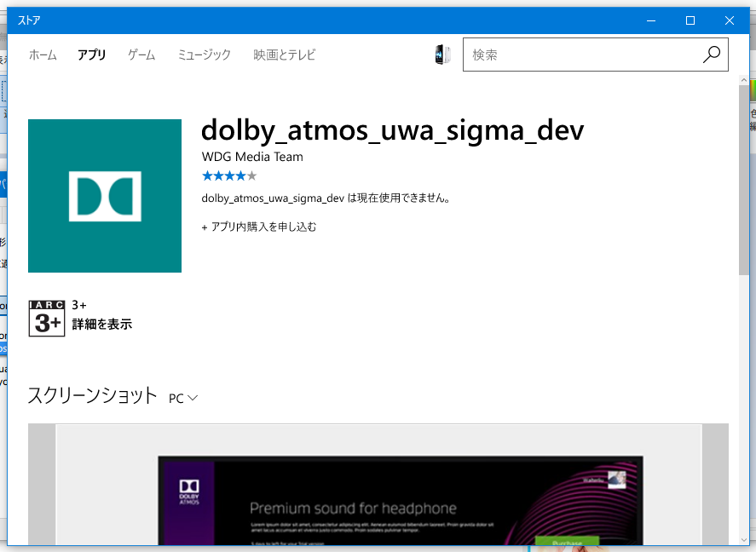Select the 現在使用できません availability message
This screenshot has width=756, height=552.
[326, 198]
